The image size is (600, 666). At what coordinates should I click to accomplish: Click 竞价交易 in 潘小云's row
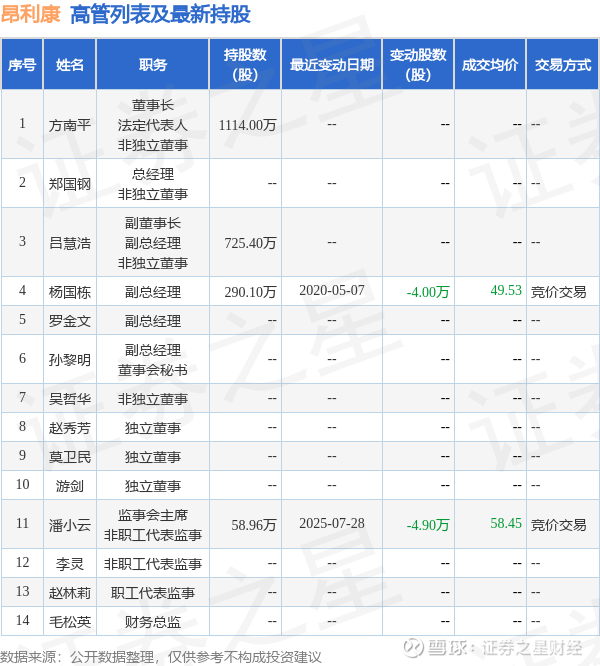coord(558,525)
